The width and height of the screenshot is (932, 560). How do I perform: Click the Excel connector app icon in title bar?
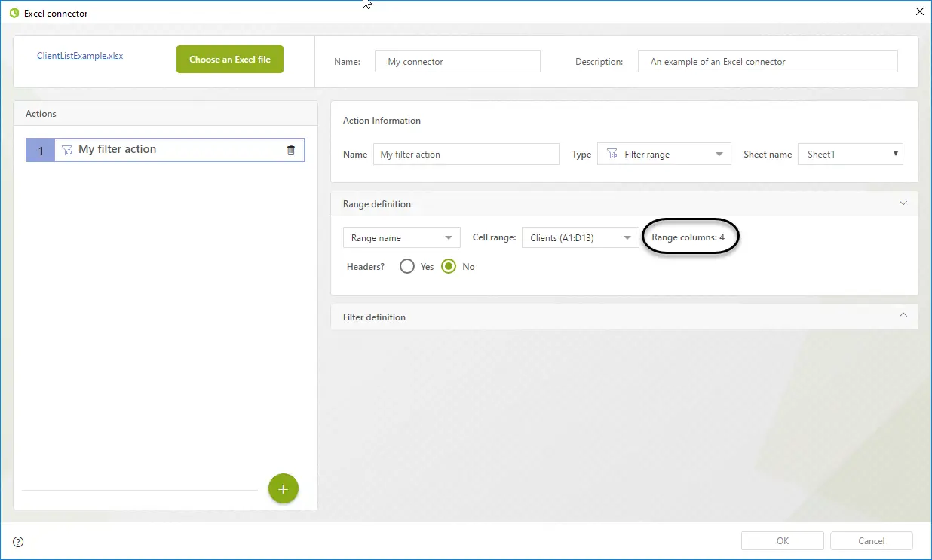click(x=14, y=13)
